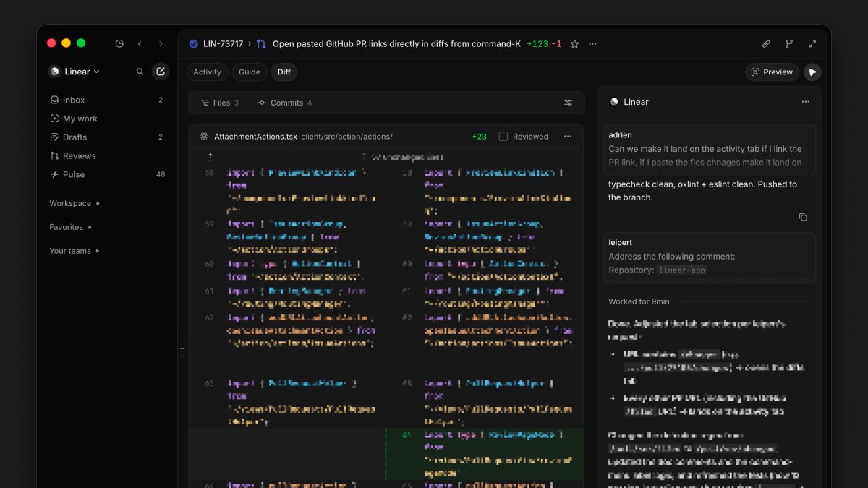868x488 pixels.
Task: Open the diff display settings sliders icon
Action: coord(569,103)
